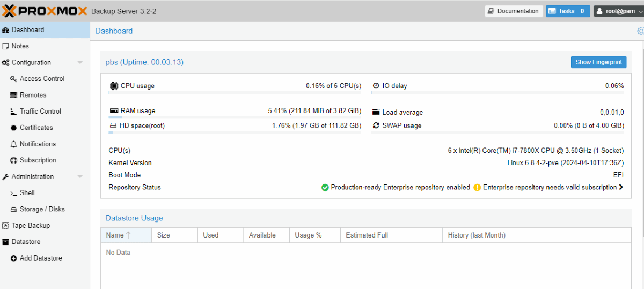This screenshot has width=644, height=289.
Task: Click the Traffic Control chart icon
Action: [x=14, y=112]
